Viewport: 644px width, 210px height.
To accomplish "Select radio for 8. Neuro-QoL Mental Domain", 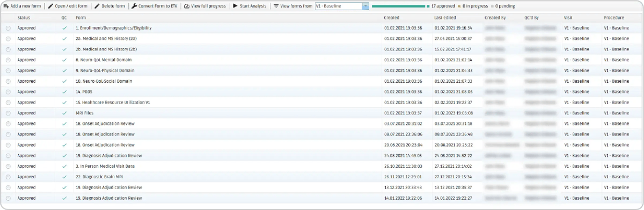I will tap(8, 60).
